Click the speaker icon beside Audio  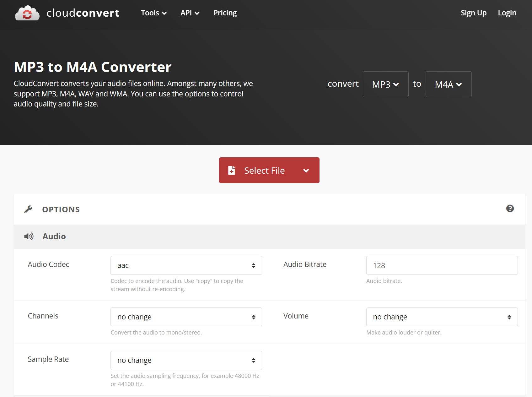coord(29,237)
